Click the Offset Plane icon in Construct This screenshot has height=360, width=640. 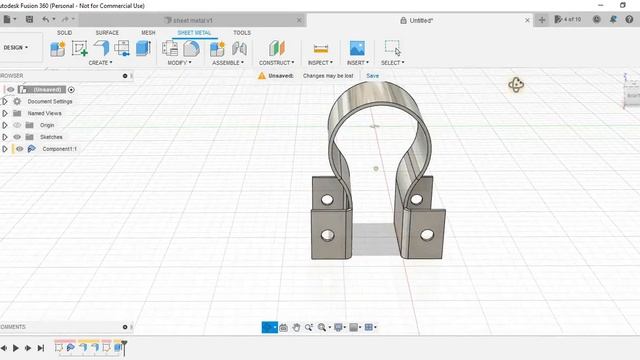tap(277, 49)
